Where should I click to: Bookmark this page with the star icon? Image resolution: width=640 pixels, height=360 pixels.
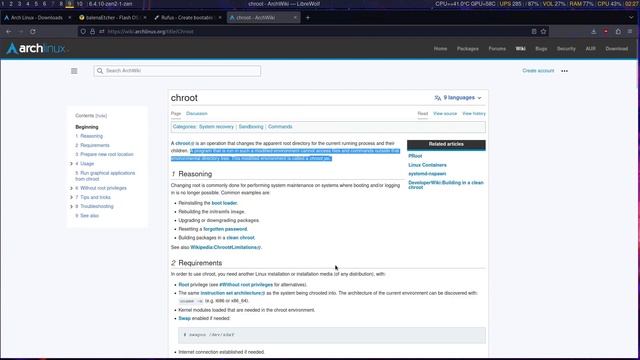543,31
